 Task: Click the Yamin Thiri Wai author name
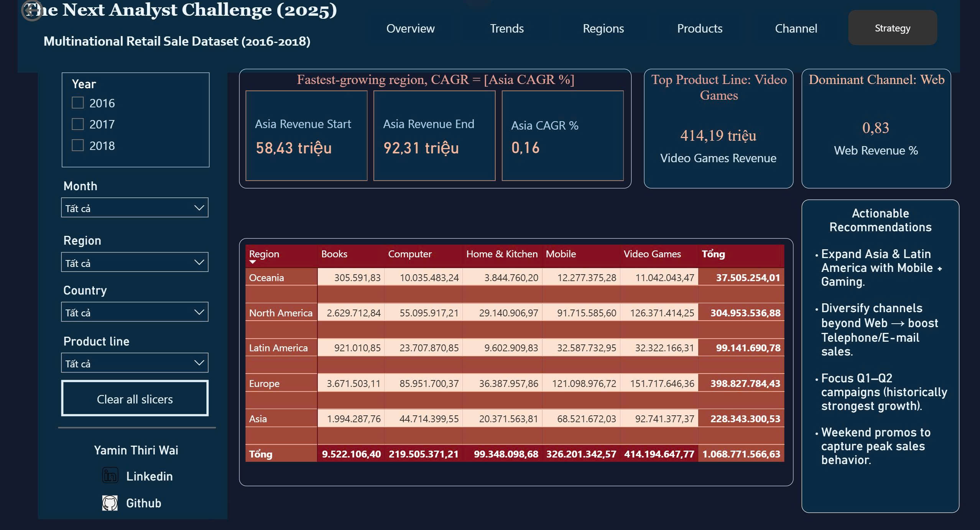[136, 450]
